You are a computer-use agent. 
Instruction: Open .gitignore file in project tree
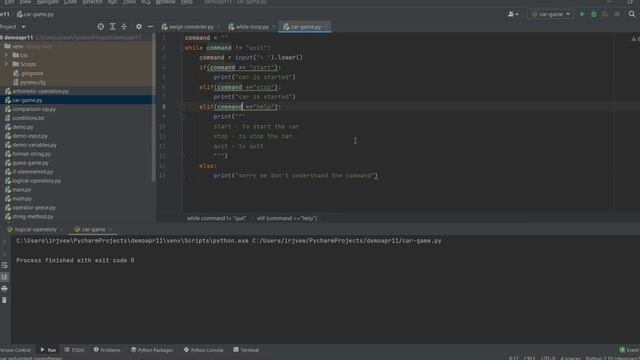(x=32, y=73)
